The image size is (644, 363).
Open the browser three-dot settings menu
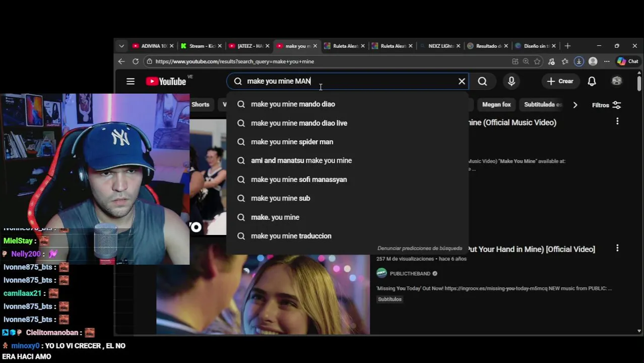coord(607,62)
